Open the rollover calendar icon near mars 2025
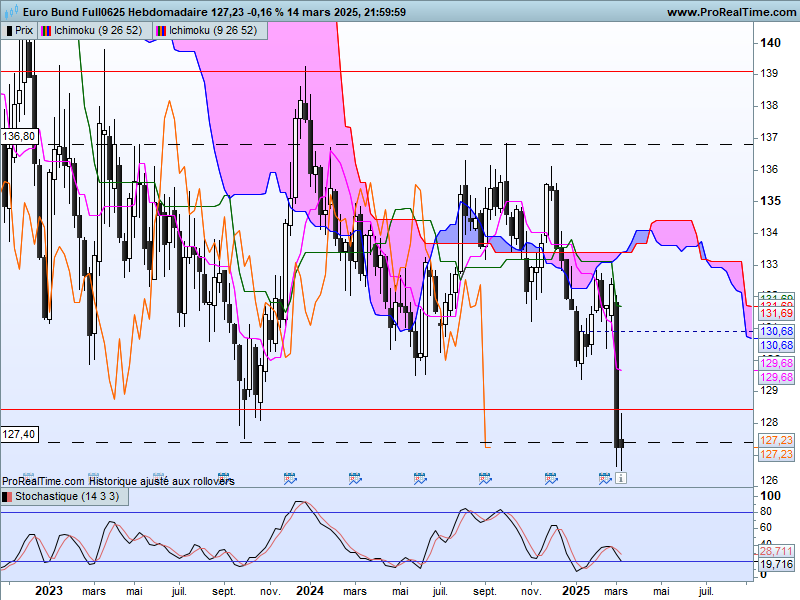The image size is (800, 600). click(605, 478)
